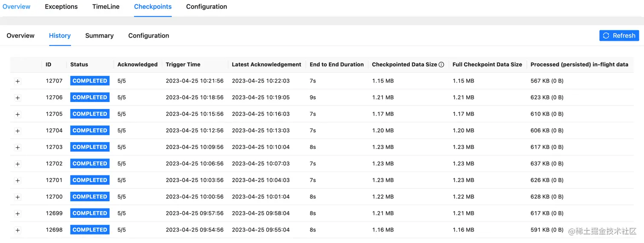Open the top-level Configuration tab

(207, 7)
